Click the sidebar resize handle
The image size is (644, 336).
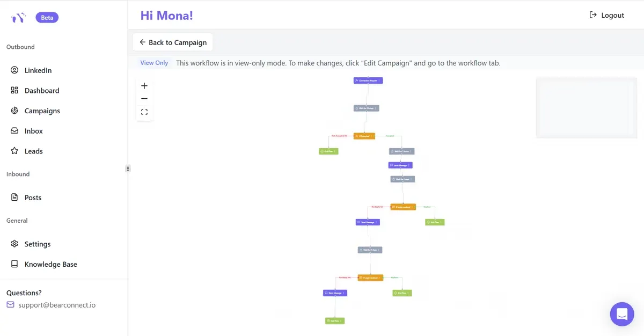point(128,169)
